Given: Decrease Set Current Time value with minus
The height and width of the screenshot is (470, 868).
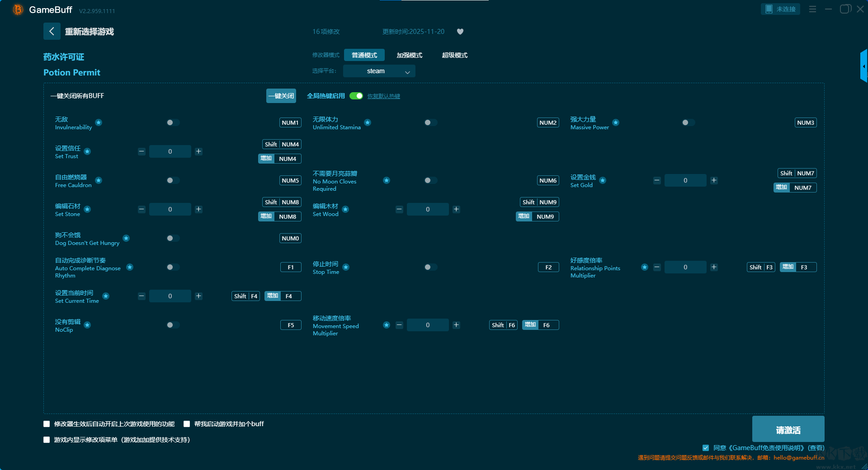Looking at the screenshot, I should [x=142, y=296].
